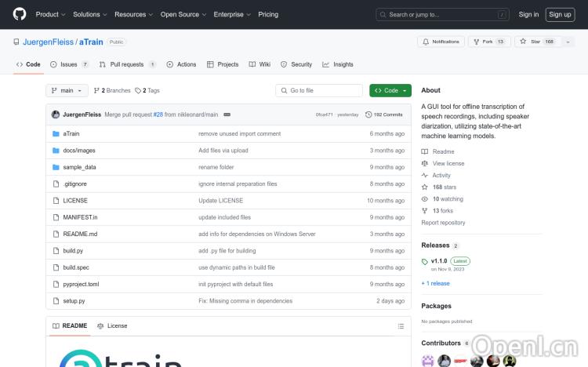Open the v1.1.0 latest release link

point(439,260)
